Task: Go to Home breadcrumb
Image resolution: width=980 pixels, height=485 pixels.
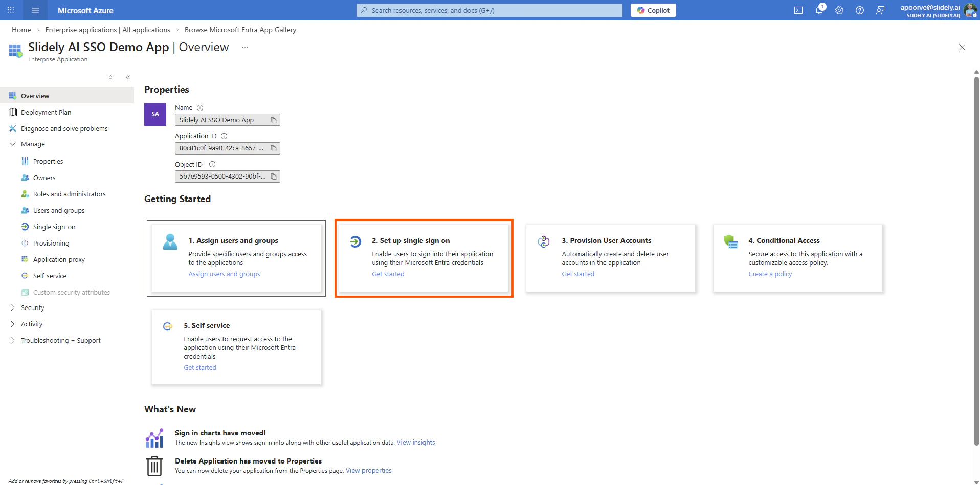Action: coord(21,30)
